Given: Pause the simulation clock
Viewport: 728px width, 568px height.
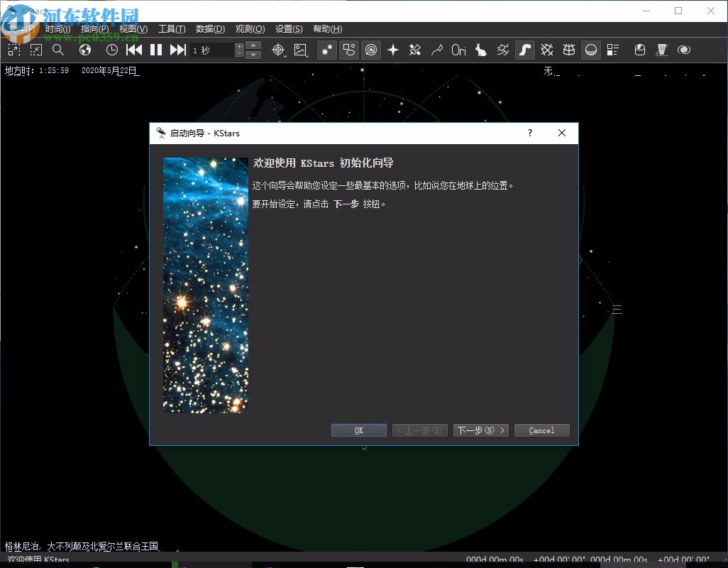Looking at the screenshot, I should click(x=155, y=50).
